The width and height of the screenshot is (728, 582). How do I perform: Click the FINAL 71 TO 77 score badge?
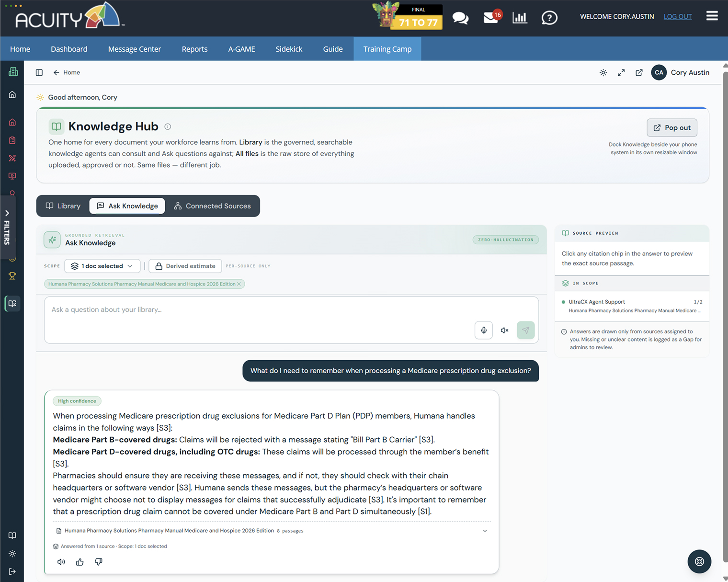[x=408, y=16]
